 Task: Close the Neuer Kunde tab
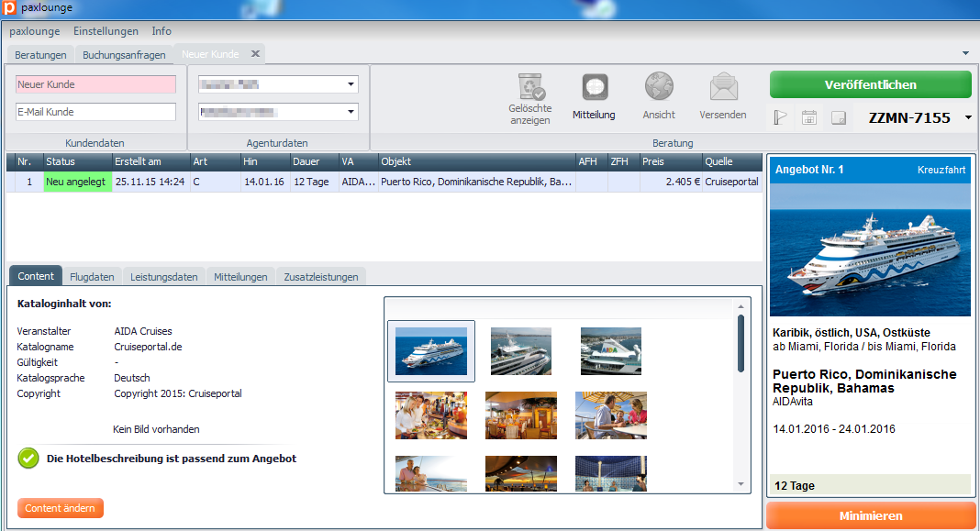[x=255, y=54]
